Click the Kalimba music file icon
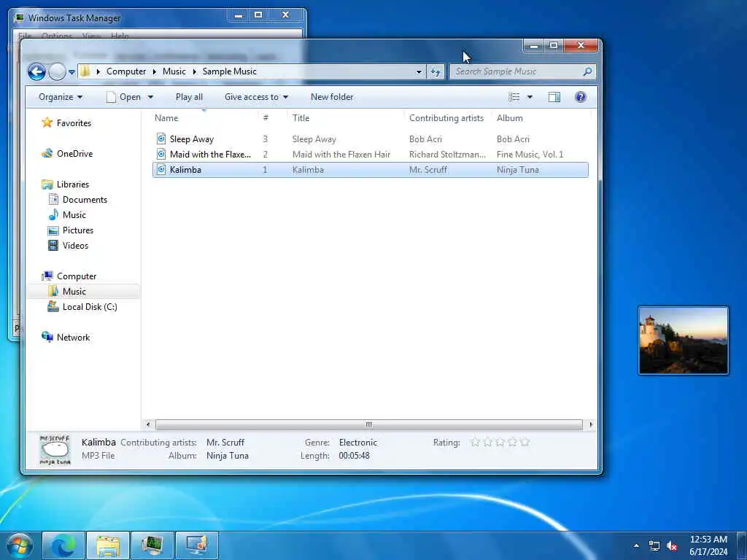The width and height of the screenshot is (747, 560). (x=161, y=169)
